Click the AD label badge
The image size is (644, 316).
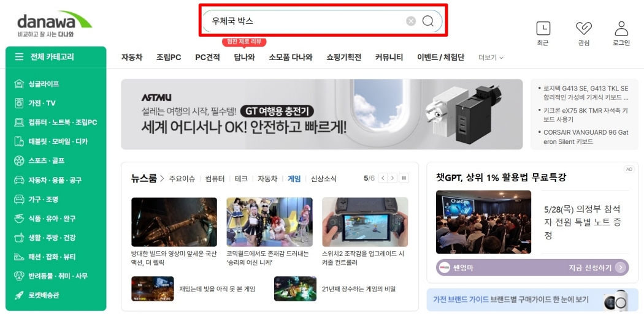click(x=629, y=169)
